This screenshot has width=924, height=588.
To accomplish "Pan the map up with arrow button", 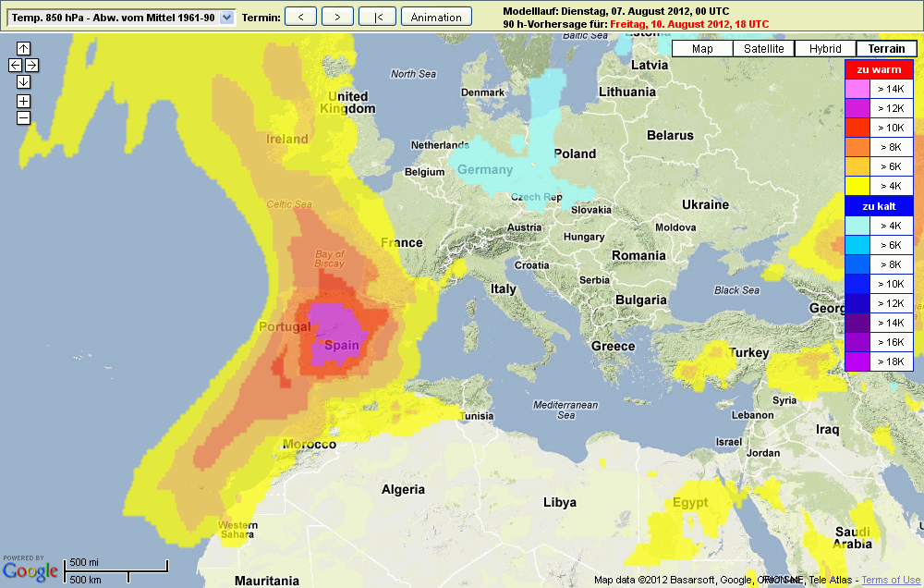I will [24, 48].
